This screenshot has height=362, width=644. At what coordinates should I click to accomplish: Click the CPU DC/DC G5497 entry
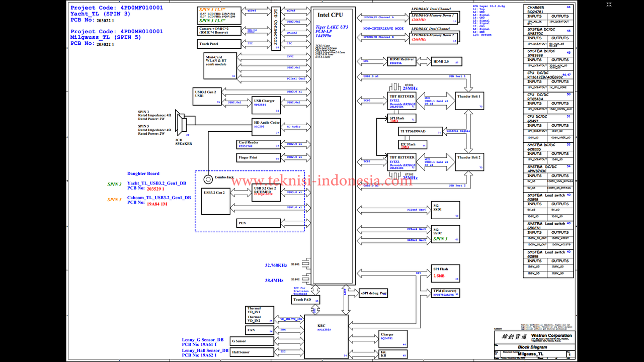coord(549,119)
